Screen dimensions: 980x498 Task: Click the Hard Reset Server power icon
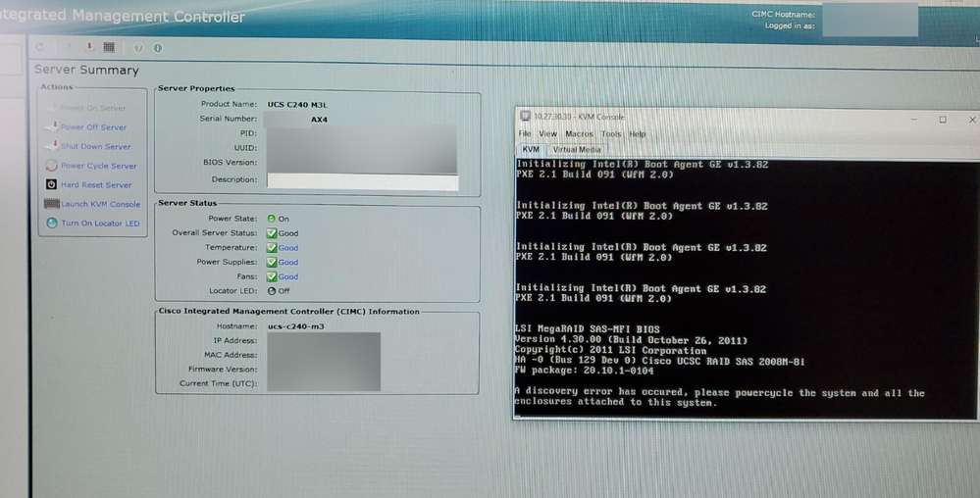pyautogui.click(x=51, y=184)
